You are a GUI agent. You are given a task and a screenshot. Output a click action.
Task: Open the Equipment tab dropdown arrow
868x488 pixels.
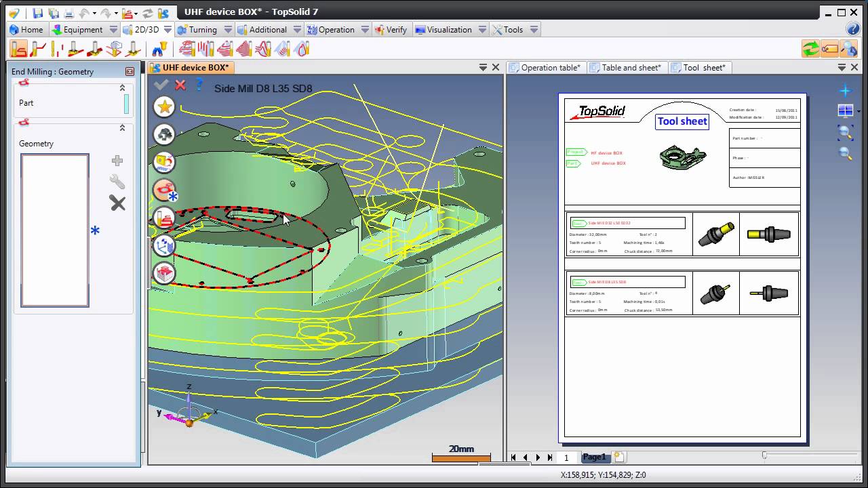(113, 29)
